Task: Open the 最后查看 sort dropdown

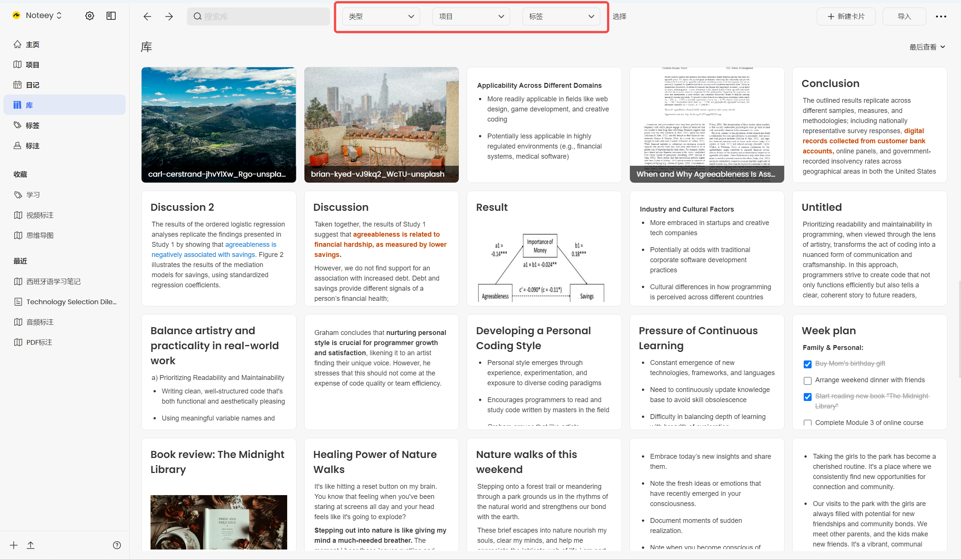Action: (927, 47)
